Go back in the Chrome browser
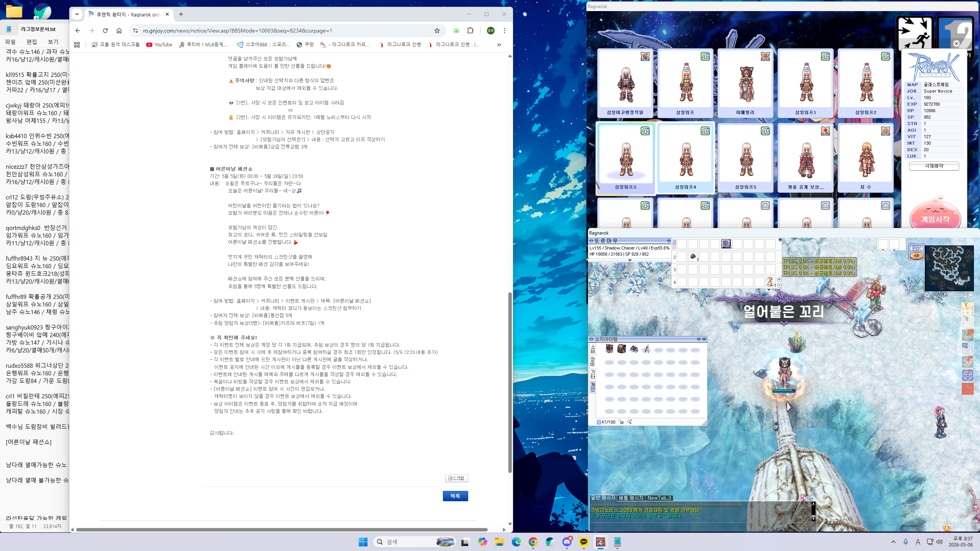This screenshot has width=980, height=551. coord(78,31)
